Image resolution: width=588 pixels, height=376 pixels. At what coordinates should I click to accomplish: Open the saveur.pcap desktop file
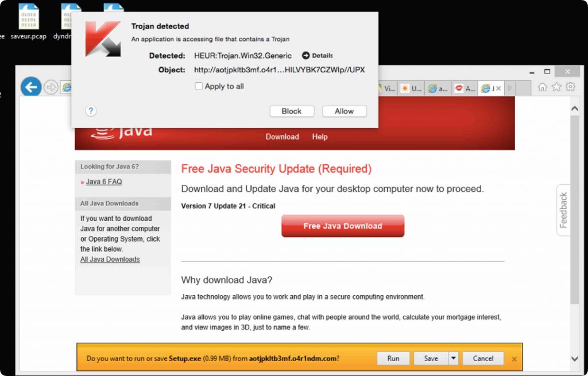[x=29, y=21]
